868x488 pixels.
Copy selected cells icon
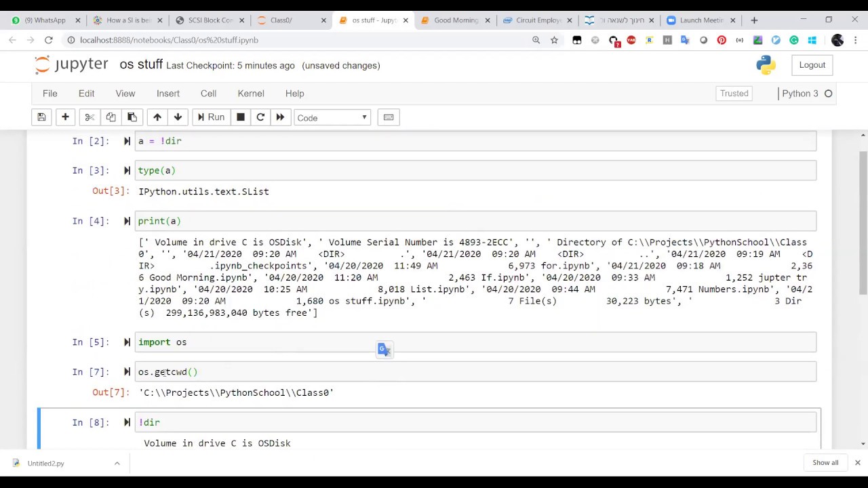(111, 117)
